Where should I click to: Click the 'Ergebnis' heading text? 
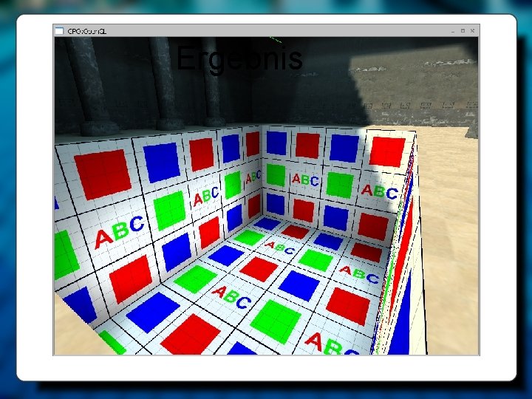point(239,59)
